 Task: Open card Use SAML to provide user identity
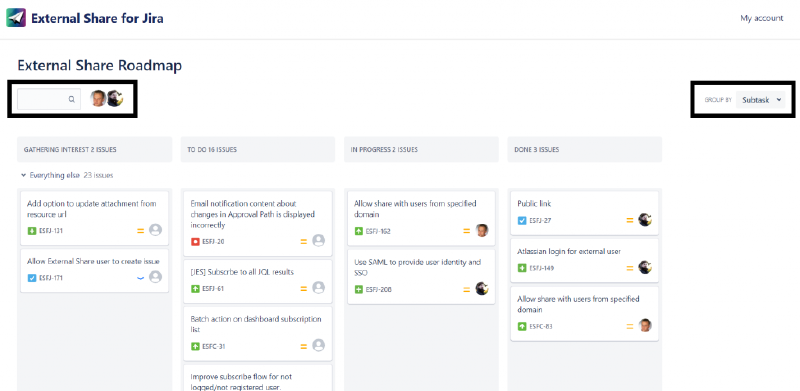point(421,277)
